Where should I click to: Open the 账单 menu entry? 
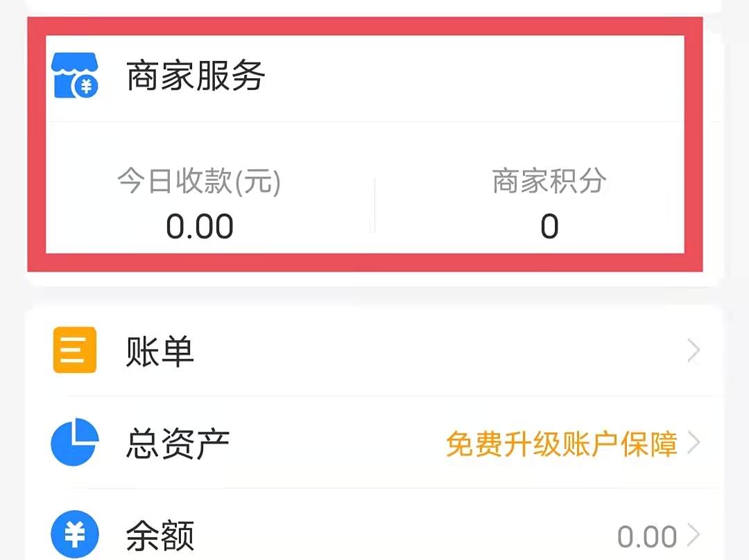[160, 351]
